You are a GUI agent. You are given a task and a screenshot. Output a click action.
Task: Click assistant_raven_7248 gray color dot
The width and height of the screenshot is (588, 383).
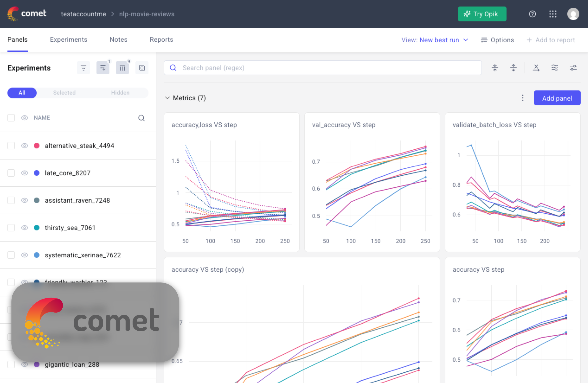pos(37,200)
